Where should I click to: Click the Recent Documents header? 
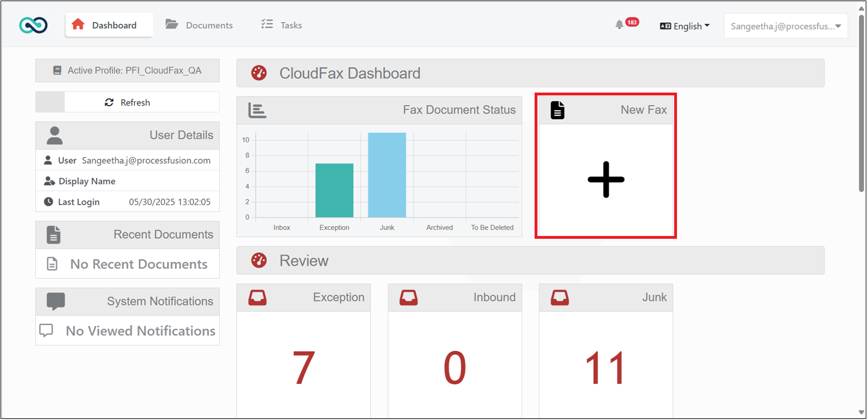coord(127,235)
